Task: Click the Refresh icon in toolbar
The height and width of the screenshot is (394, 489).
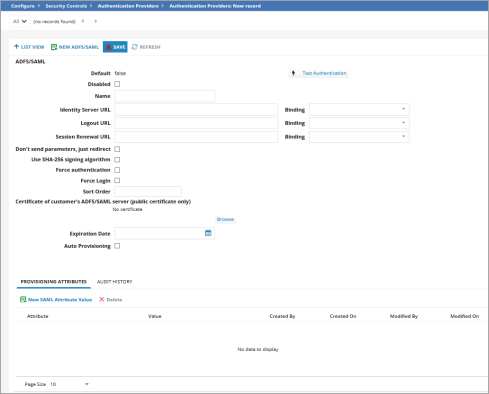Action: click(x=134, y=47)
